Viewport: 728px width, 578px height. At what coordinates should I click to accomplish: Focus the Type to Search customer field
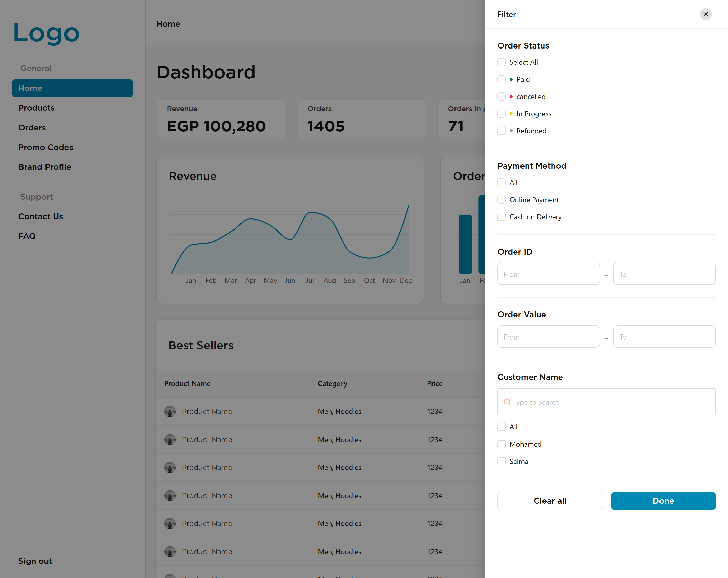[611, 402]
